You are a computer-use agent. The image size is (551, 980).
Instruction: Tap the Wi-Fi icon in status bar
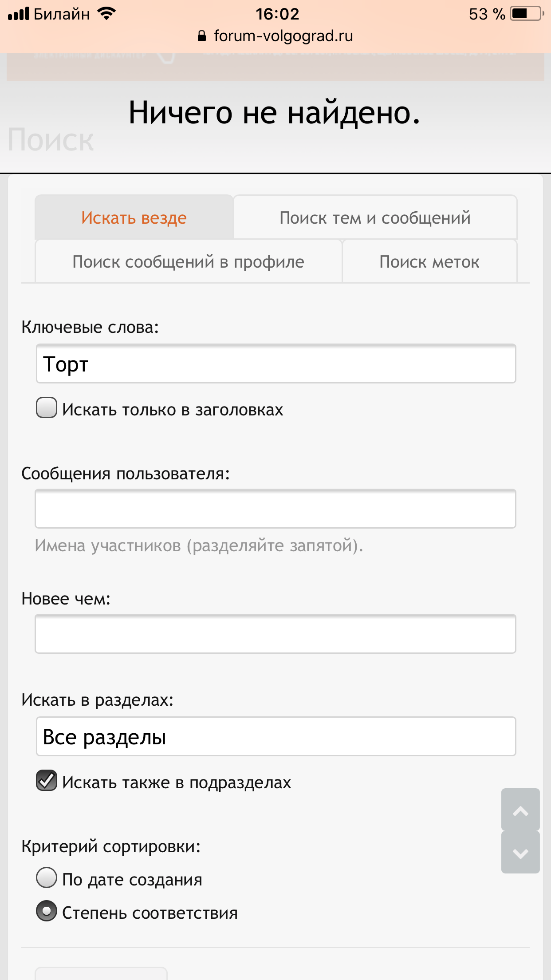click(x=106, y=14)
